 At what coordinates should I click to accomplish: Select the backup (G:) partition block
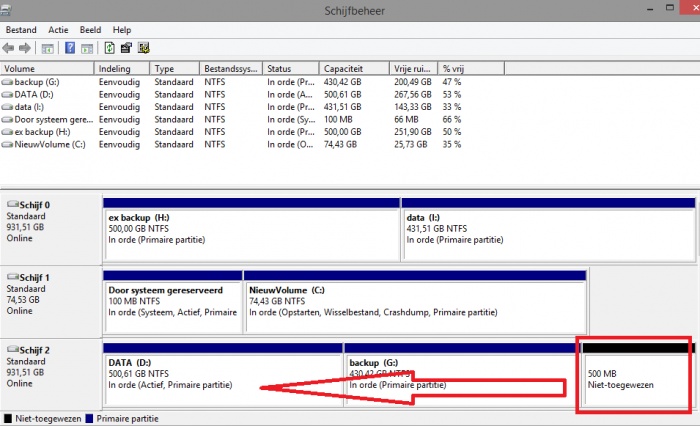(462, 375)
